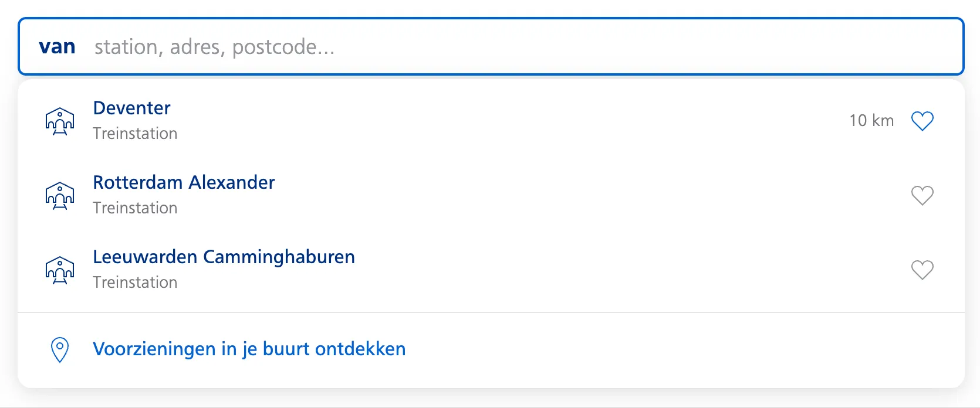Viewport: 980px width, 408px height.
Task: Click the train station icon beside Deventer
Action: click(60, 121)
